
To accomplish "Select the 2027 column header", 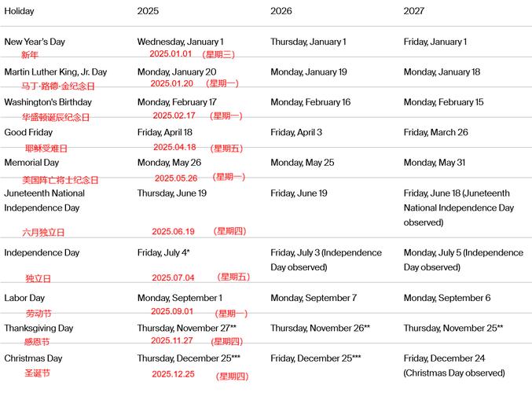I will [x=415, y=11].
